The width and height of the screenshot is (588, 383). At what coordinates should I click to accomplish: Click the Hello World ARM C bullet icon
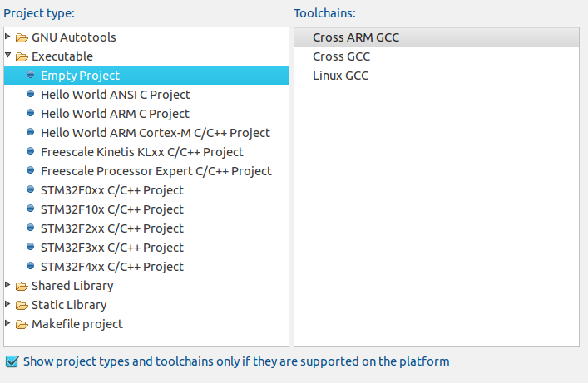[31, 113]
